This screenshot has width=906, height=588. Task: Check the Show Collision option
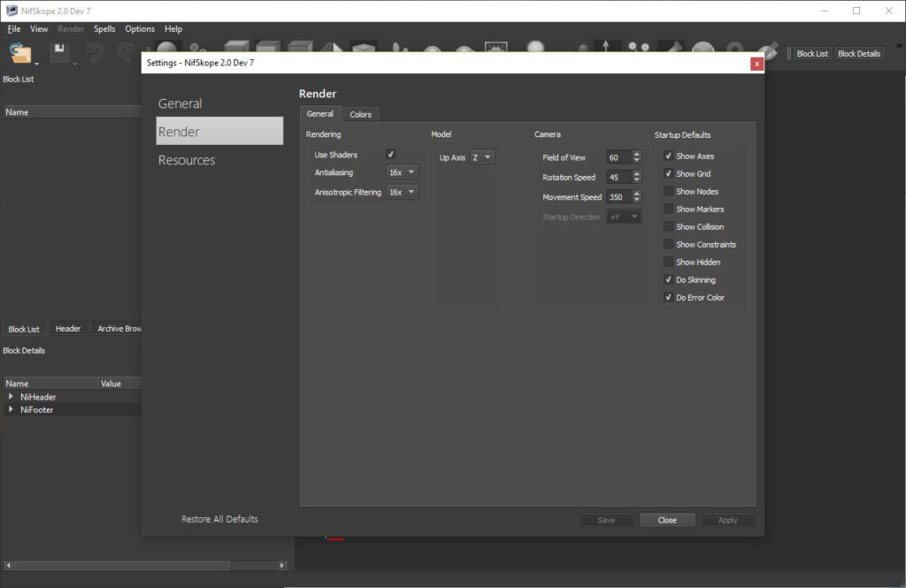pyautogui.click(x=669, y=226)
